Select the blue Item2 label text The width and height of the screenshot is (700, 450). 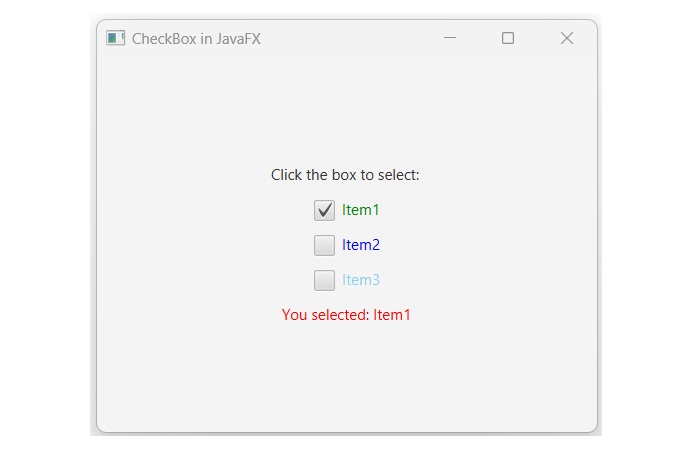360,245
